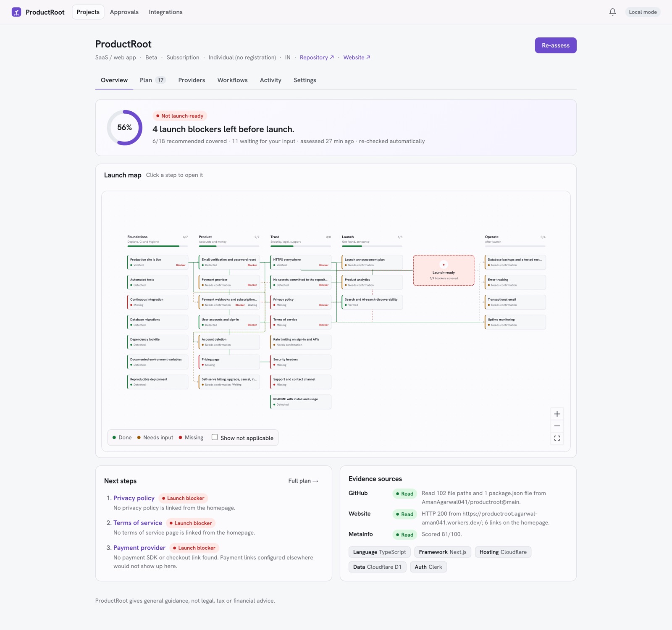Zoom in on the launch map

pyautogui.click(x=557, y=414)
